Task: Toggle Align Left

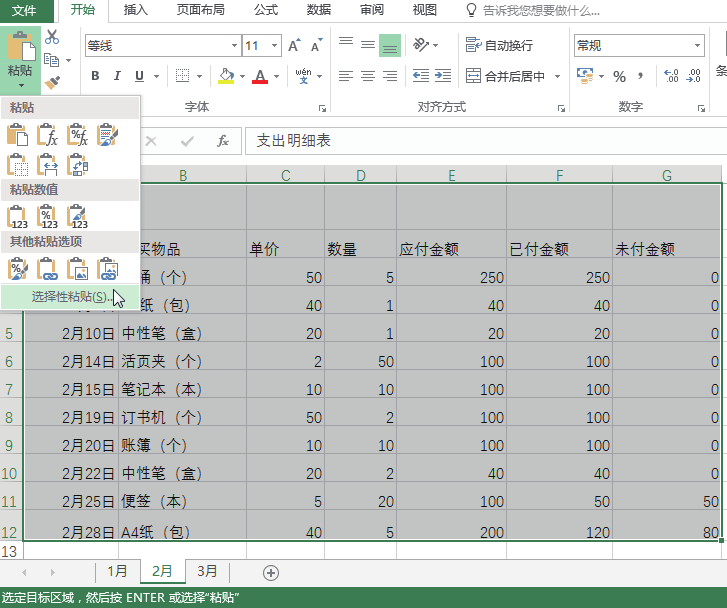Action: point(346,76)
